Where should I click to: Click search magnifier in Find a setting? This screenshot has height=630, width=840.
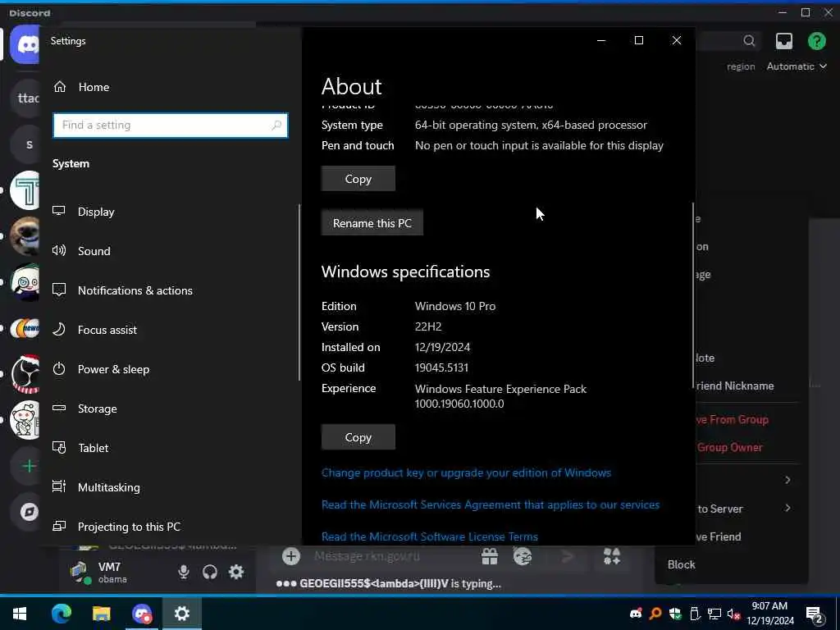[276, 126]
